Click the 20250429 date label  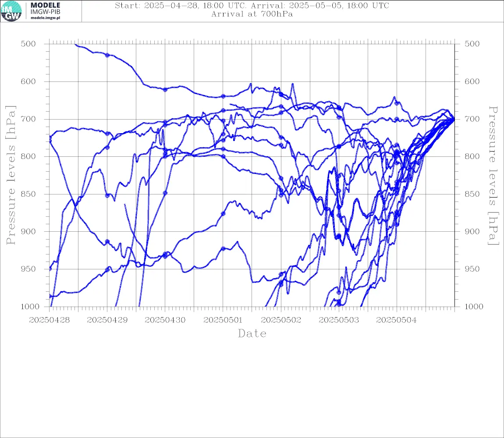[x=107, y=320]
